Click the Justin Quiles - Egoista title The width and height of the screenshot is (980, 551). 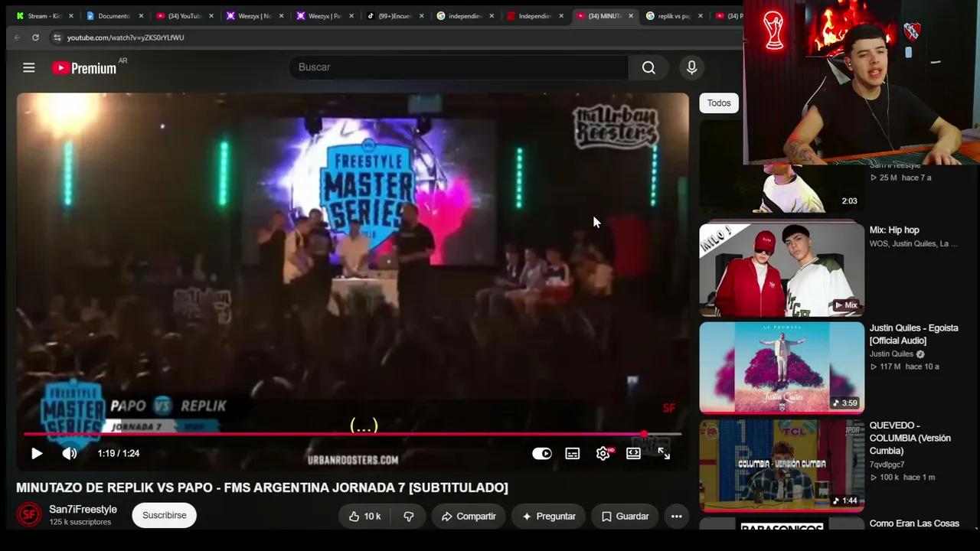click(913, 334)
